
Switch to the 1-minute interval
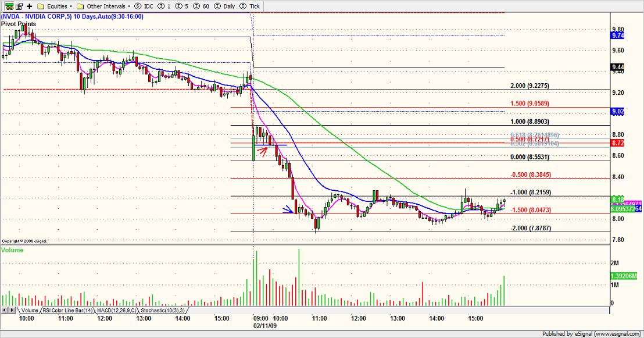(164, 6)
